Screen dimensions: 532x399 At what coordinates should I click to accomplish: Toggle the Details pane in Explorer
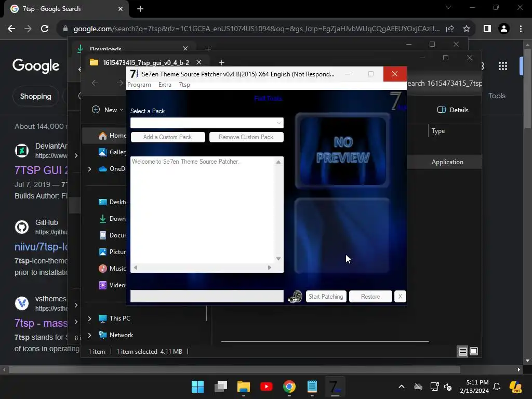pos(453,110)
